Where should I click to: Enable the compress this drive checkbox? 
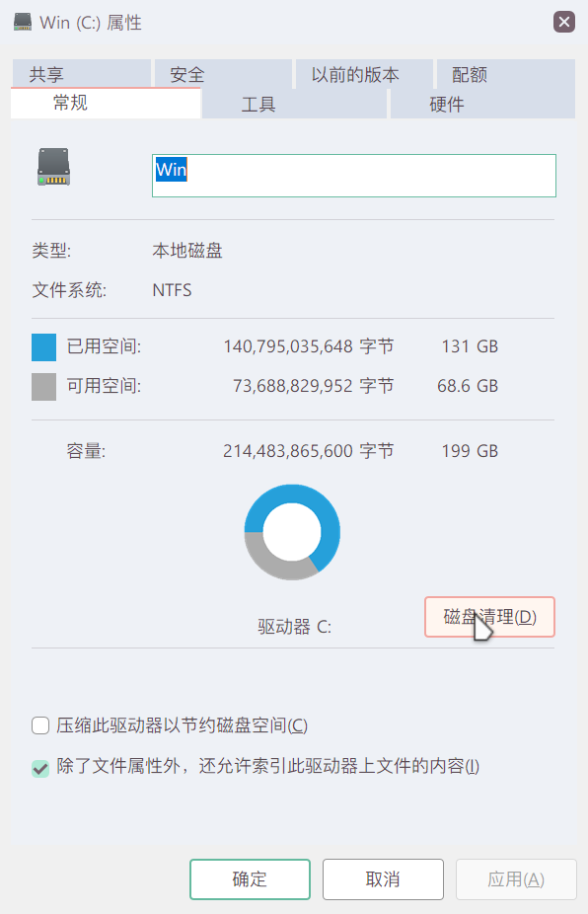tap(40, 725)
